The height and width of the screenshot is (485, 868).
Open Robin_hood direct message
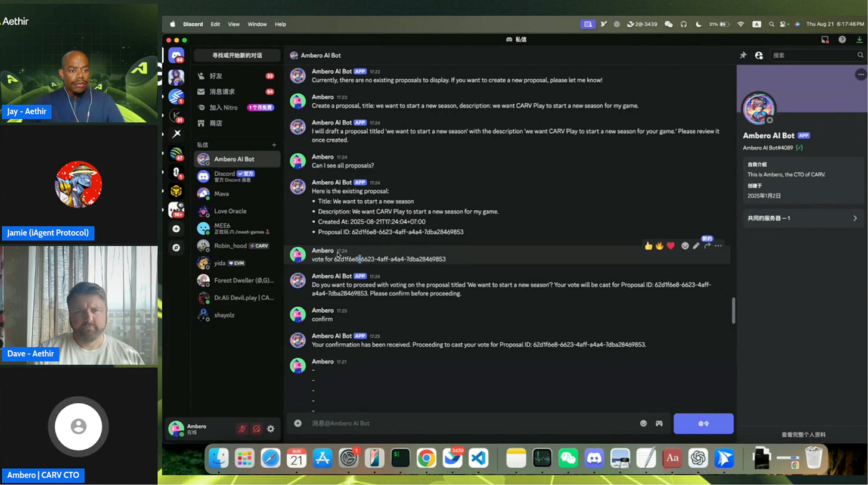coord(237,245)
